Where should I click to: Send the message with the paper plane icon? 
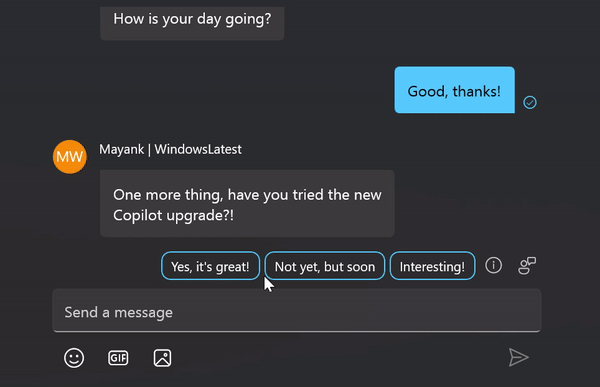[x=518, y=357]
